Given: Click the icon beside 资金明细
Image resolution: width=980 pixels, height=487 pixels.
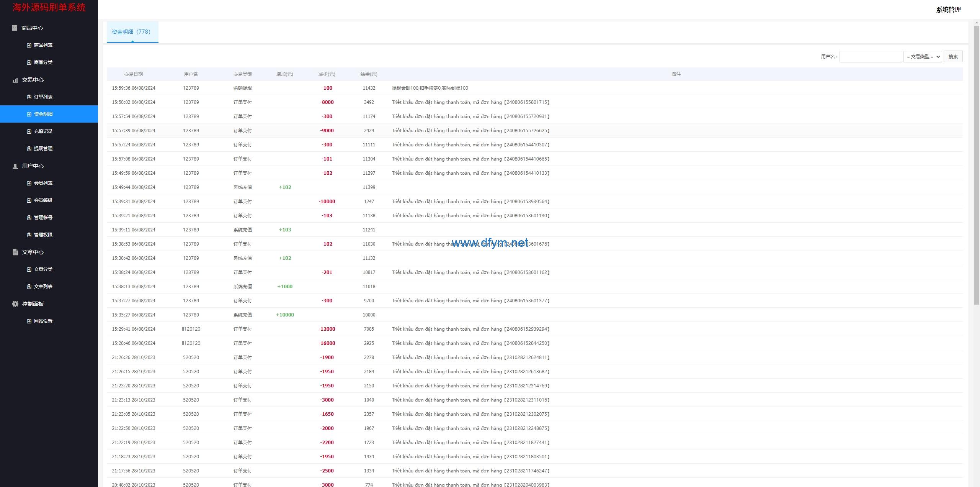Looking at the screenshot, I should click(29, 114).
